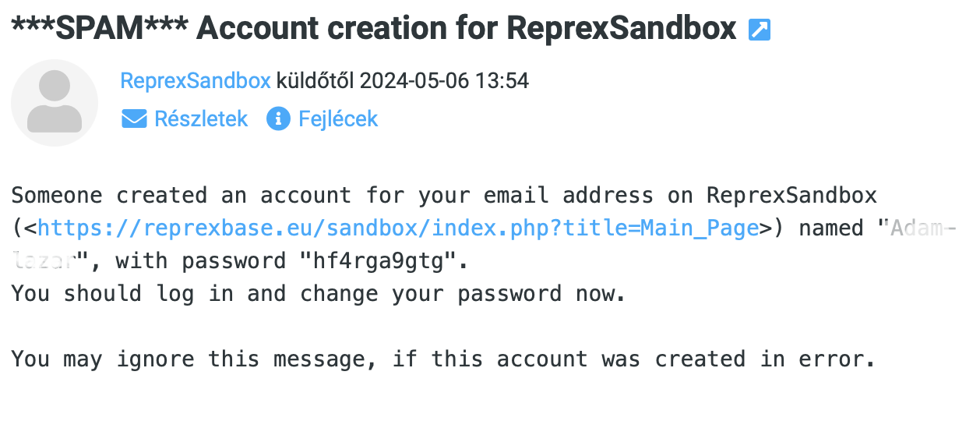Image resolution: width=980 pixels, height=421 pixels.
Task: Follow the reprexbase.eu sandbox Main_Page URL
Action: pos(397,228)
